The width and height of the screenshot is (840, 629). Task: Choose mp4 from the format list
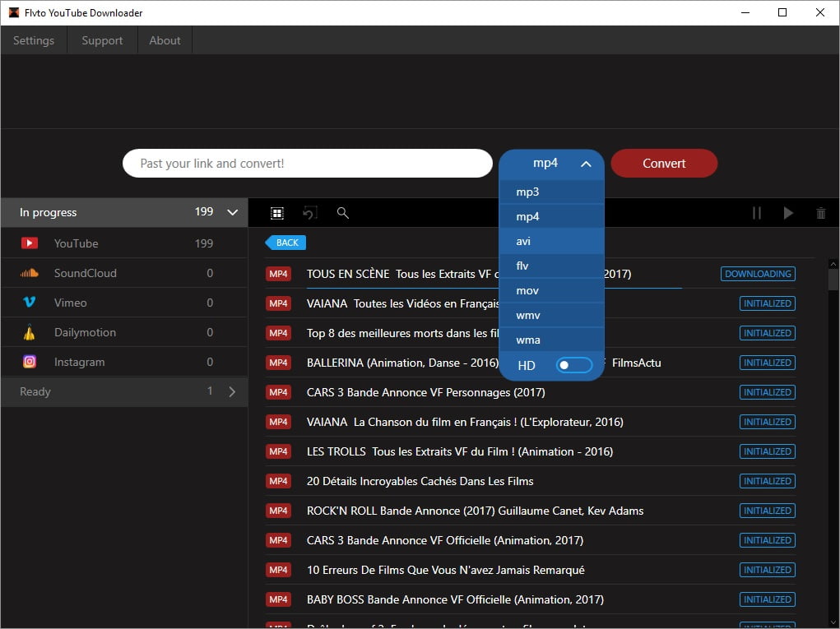pyautogui.click(x=552, y=216)
